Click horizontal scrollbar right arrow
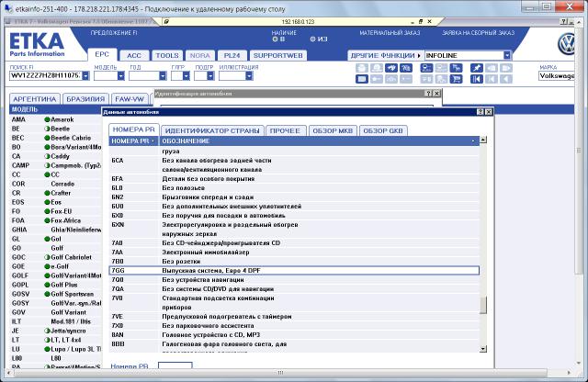Image resolution: width=588 pixels, height=382 pixels. click(569, 373)
